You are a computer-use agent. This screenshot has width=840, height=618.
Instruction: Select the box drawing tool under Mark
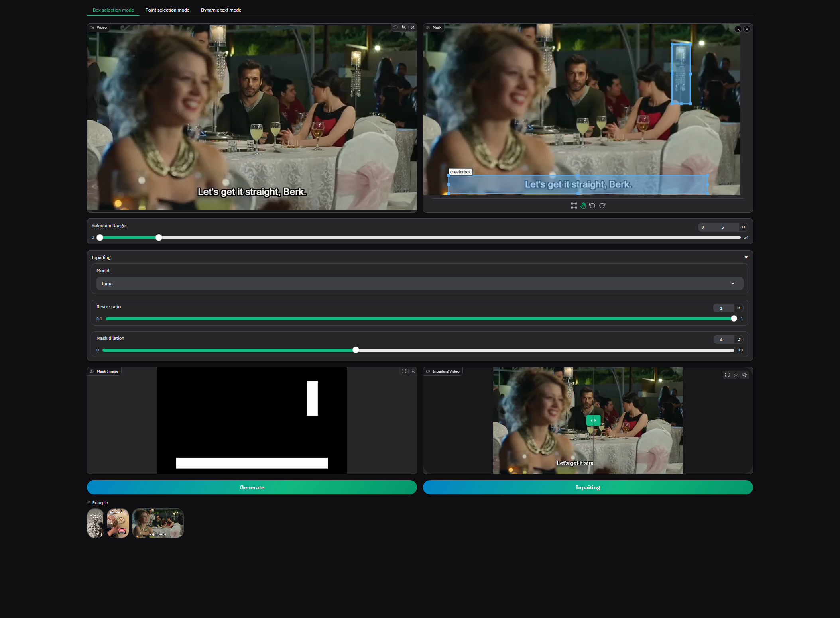click(574, 206)
